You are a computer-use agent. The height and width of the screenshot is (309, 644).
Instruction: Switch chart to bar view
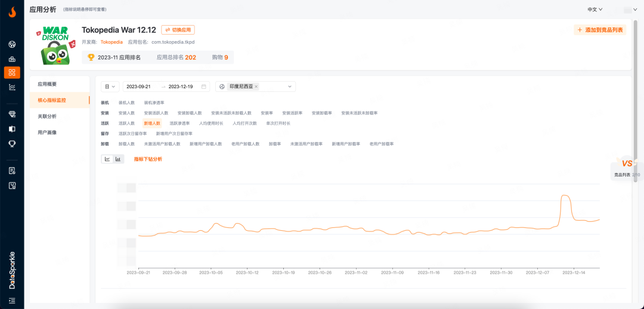click(118, 159)
